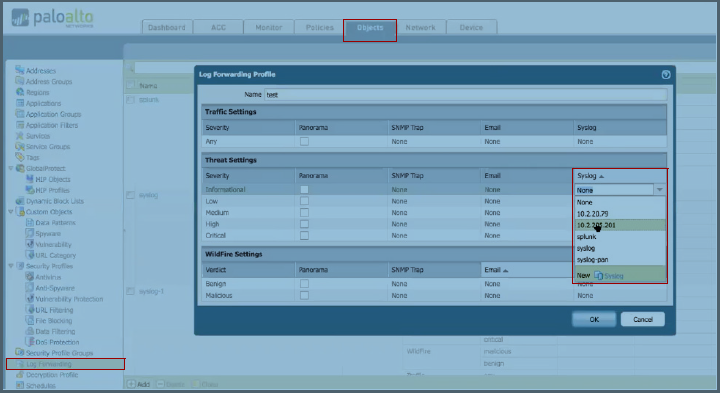This screenshot has height=393, width=721.
Task: Click Add at the bottom bar
Action: click(x=138, y=384)
